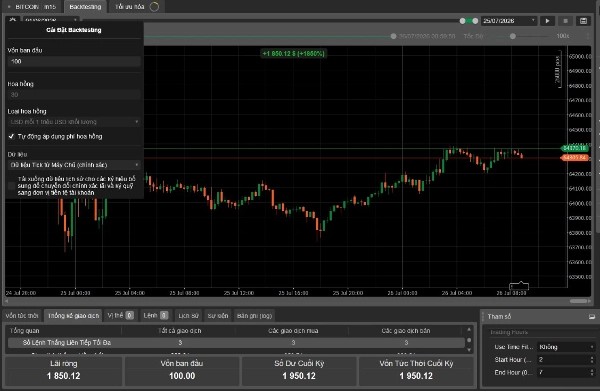Click the Các giao dịch mua column header
This screenshot has height=391, width=600.
pyautogui.click(x=293, y=331)
